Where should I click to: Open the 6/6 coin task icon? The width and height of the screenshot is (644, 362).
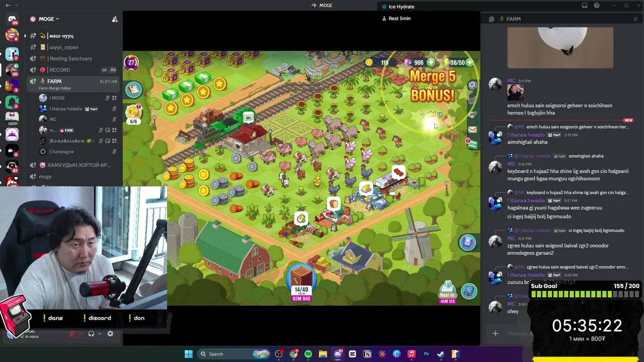[x=134, y=114]
